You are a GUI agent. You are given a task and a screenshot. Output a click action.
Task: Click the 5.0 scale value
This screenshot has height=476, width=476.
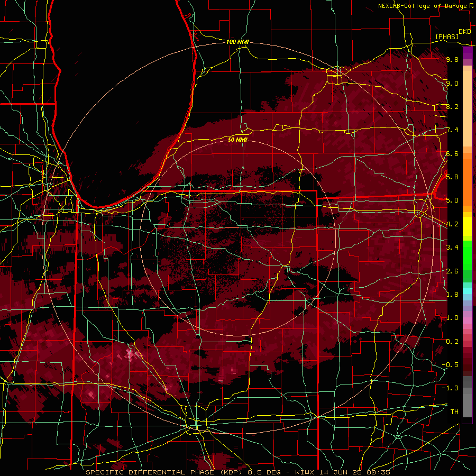[452, 200]
